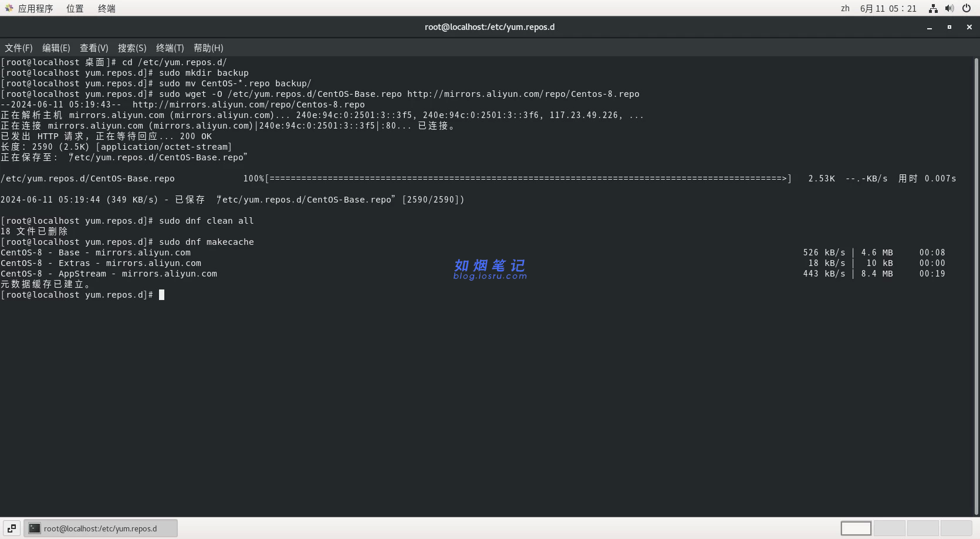Click the power icon in top panel
This screenshot has height=539, width=980.
tap(967, 8)
